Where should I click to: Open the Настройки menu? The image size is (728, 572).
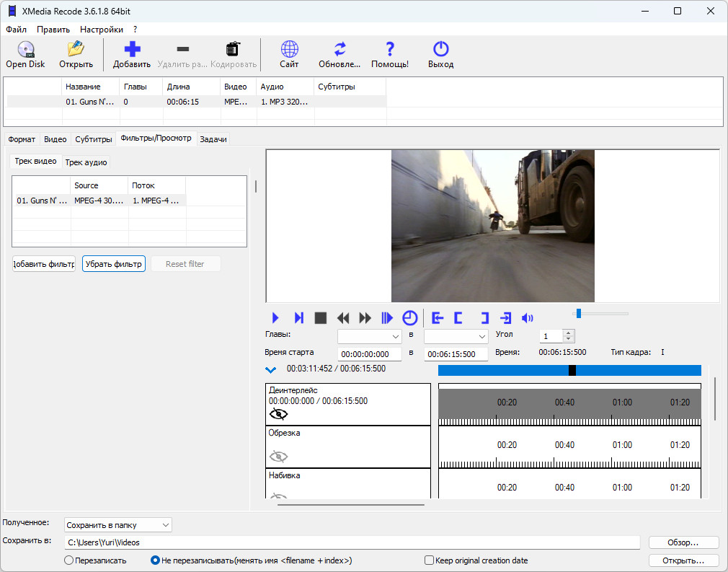coord(101,30)
